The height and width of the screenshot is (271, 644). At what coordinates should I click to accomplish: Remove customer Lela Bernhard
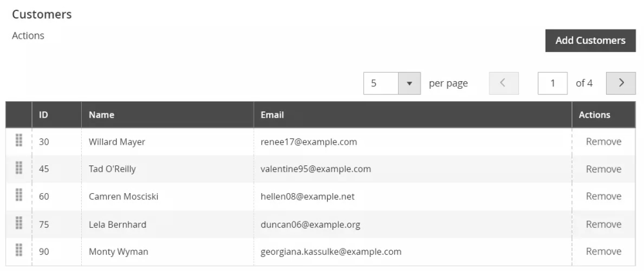pyautogui.click(x=603, y=224)
